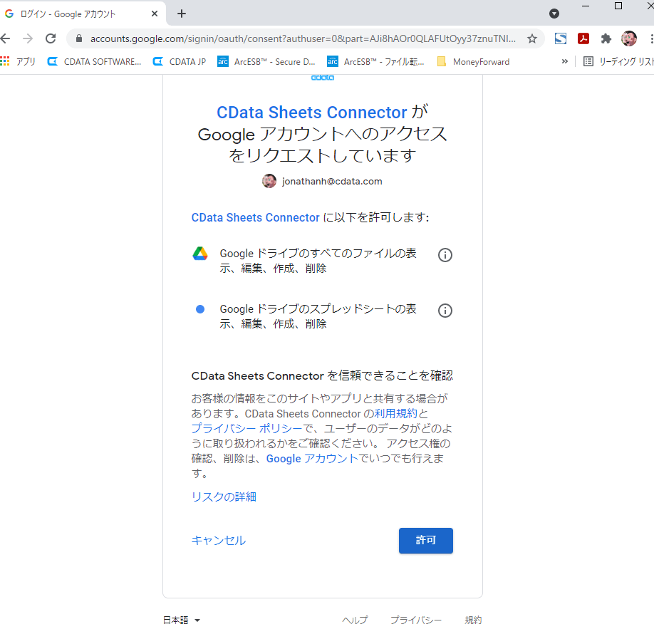
Task: Open the プライバシー footer link
Action: pos(416,620)
